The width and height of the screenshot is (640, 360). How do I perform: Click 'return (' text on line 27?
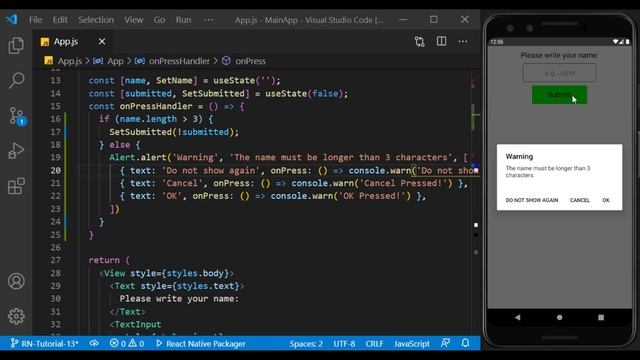(109, 260)
